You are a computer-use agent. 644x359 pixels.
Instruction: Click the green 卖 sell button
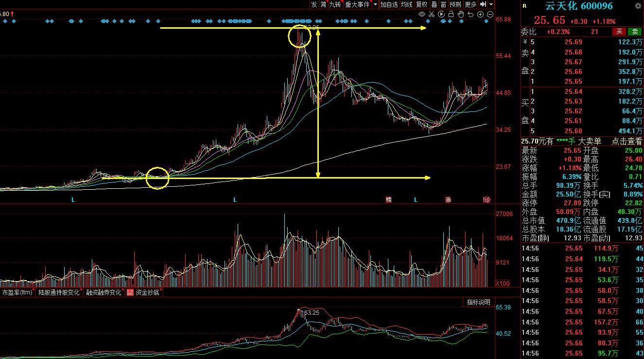tap(635, 32)
